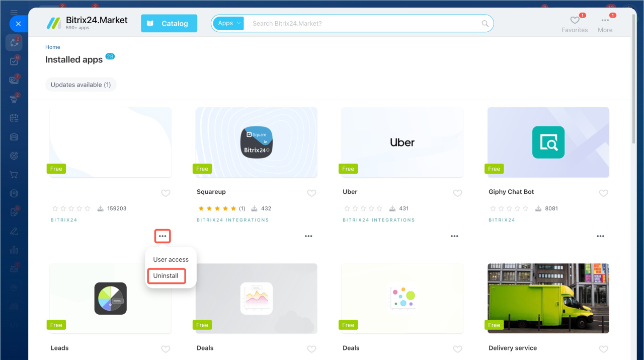
Task: Click the search magnifier icon
Action: [485, 24]
